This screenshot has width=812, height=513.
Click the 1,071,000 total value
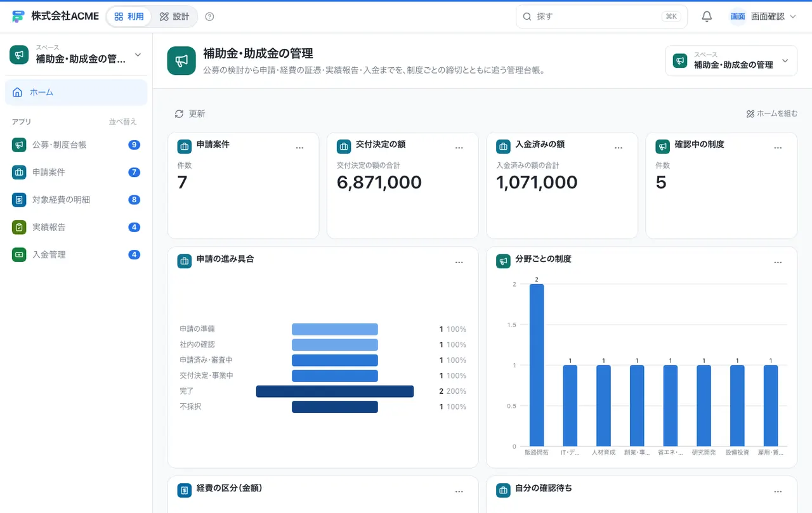pos(537,183)
